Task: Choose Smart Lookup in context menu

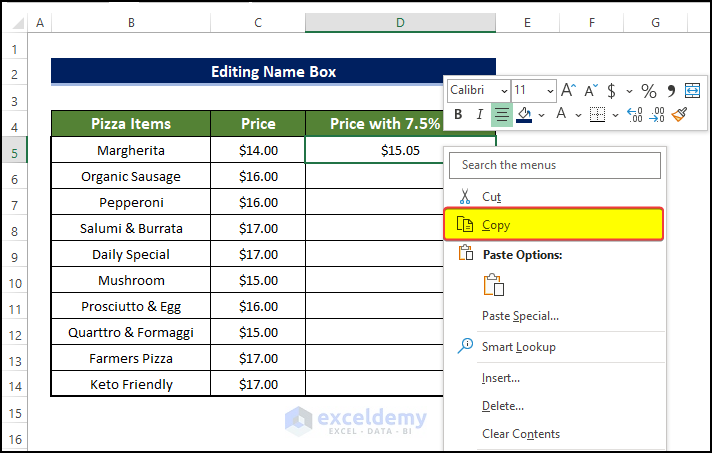Action: [555, 347]
